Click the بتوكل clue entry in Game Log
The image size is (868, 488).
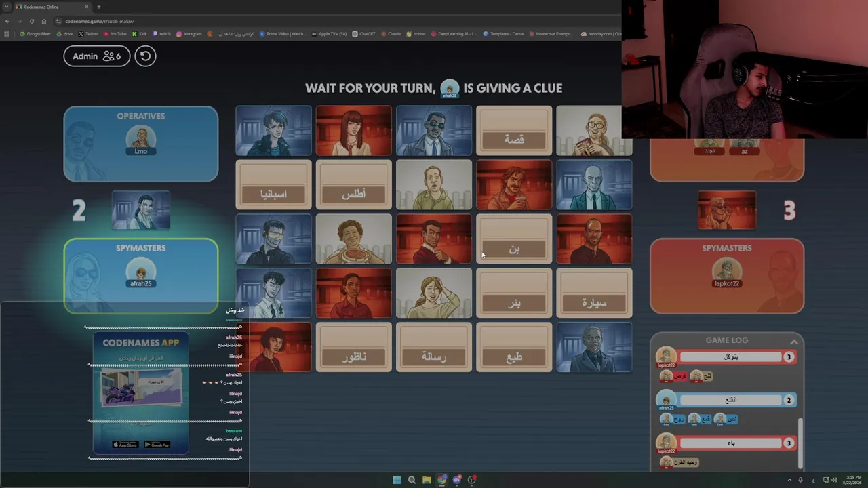pos(730,357)
